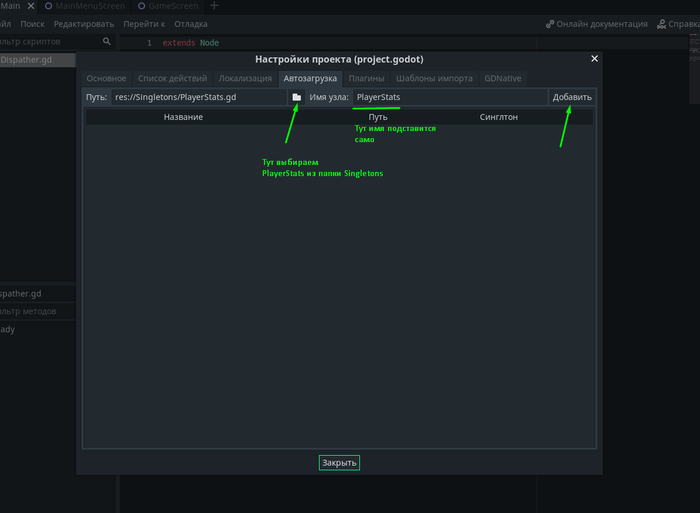
Task: Select the Плагины tab
Action: click(x=366, y=78)
